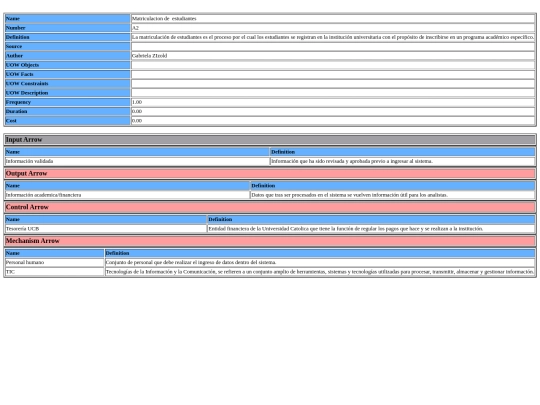Image resolution: width=540 pixels, height=405 pixels.
Task: Click the 'Información que ha sido revisada' definition
Action: coord(403,161)
